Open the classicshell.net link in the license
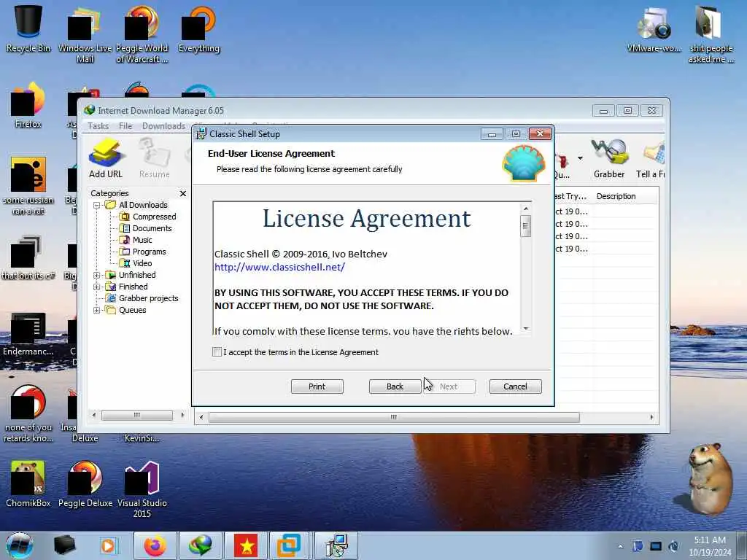This screenshot has height=560, width=747. pos(279,267)
